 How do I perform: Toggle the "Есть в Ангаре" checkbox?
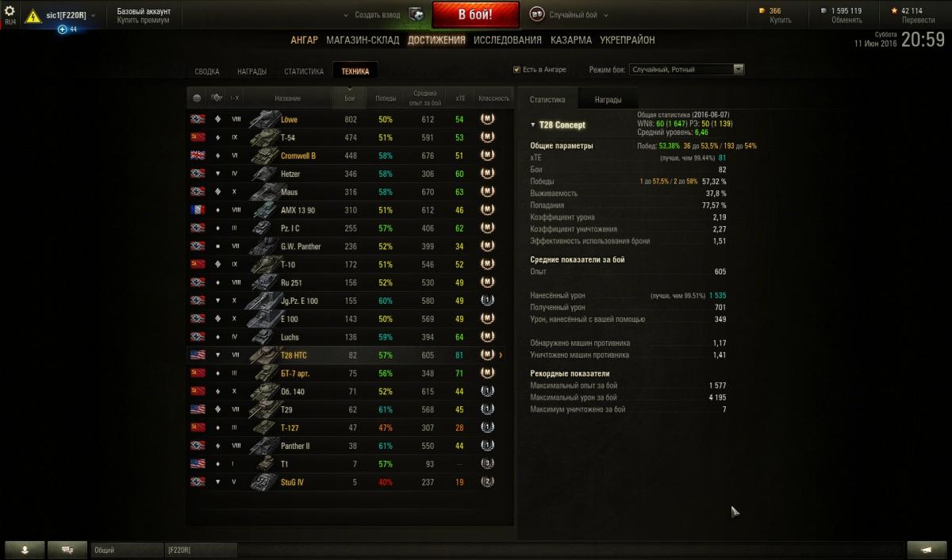pos(517,70)
